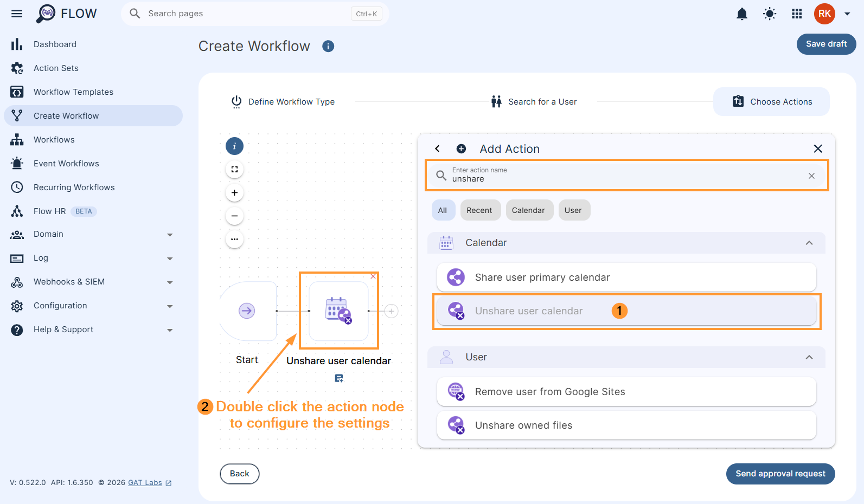
Task: Zoom out on the workflow canvas
Action: 234,216
